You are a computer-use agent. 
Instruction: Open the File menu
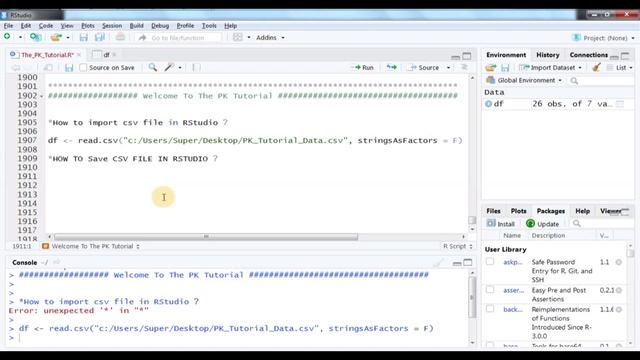[8, 25]
